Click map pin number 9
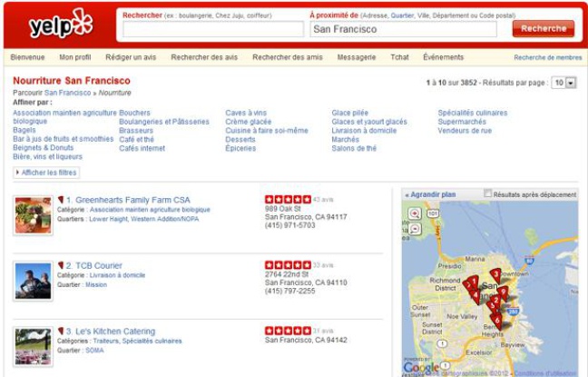This screenshot has height=377, width=588. 503,293
